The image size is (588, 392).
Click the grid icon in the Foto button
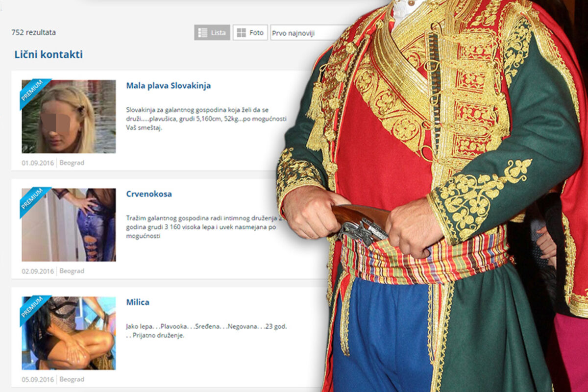click(x=241, y=33)
